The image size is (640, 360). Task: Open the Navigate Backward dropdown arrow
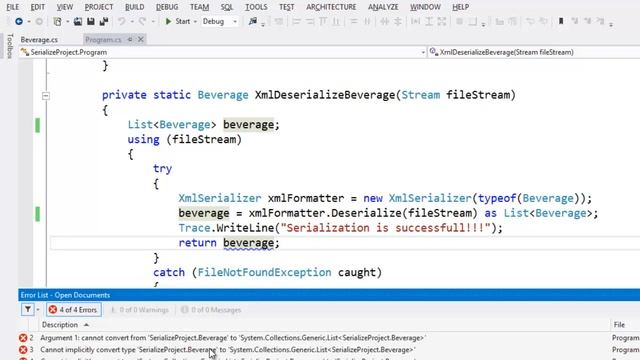pyautogui.click(x=29, y=22)
